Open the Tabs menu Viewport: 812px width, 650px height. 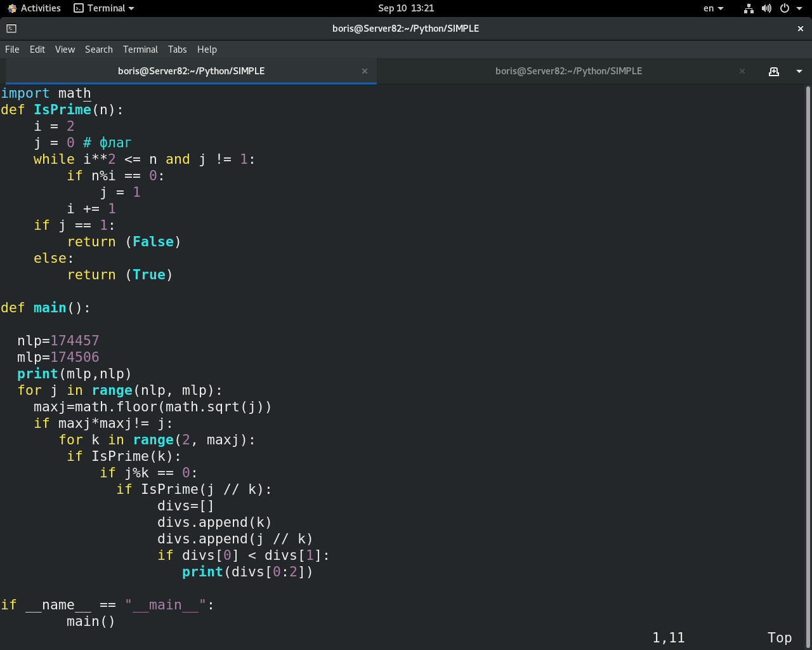[178, 50]
